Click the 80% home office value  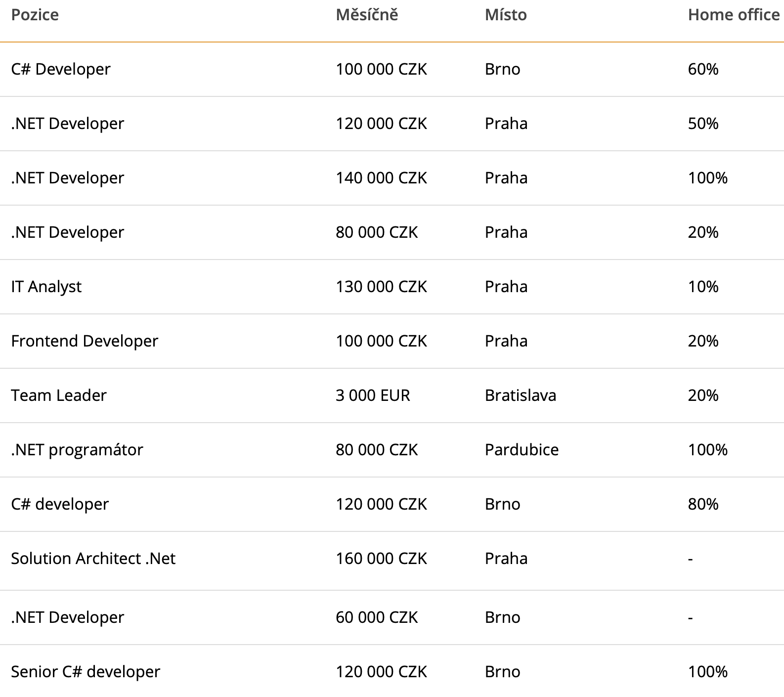[703, 504]
